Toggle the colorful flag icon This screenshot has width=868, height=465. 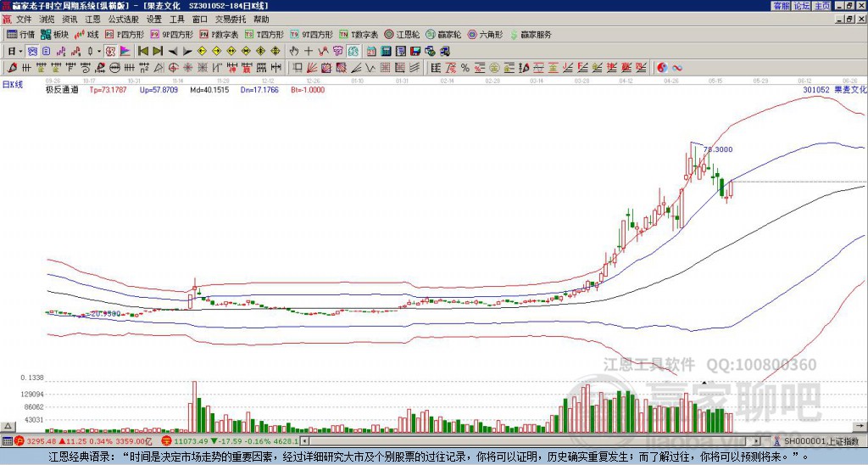[x=125, y=51]
